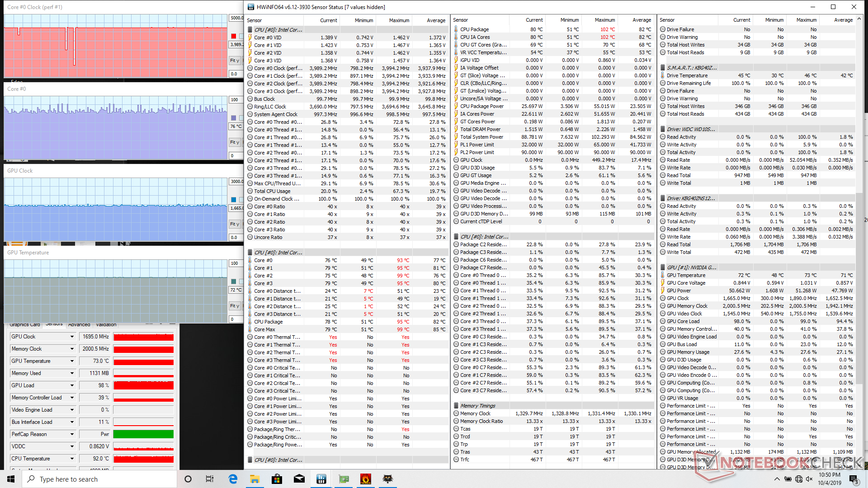This screenshot has height=488, width=868.
Task: Click the blue color swatch in GPU Clock graph
Action: click(234, 199)
